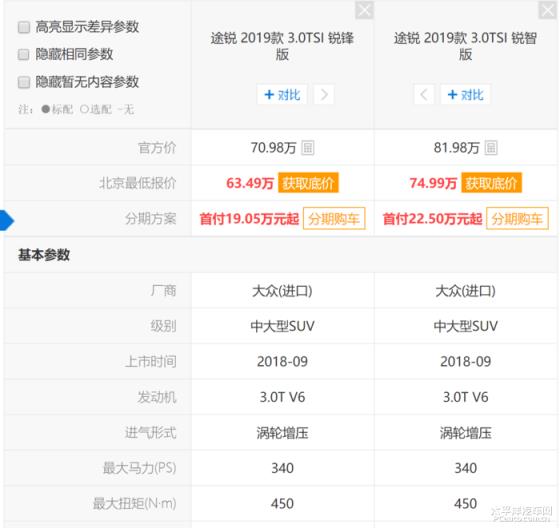Click the 最大扭矩(N·m) row label
This screenshot has width=560, height=528.
pyautogui.click(x=135, y=504)
